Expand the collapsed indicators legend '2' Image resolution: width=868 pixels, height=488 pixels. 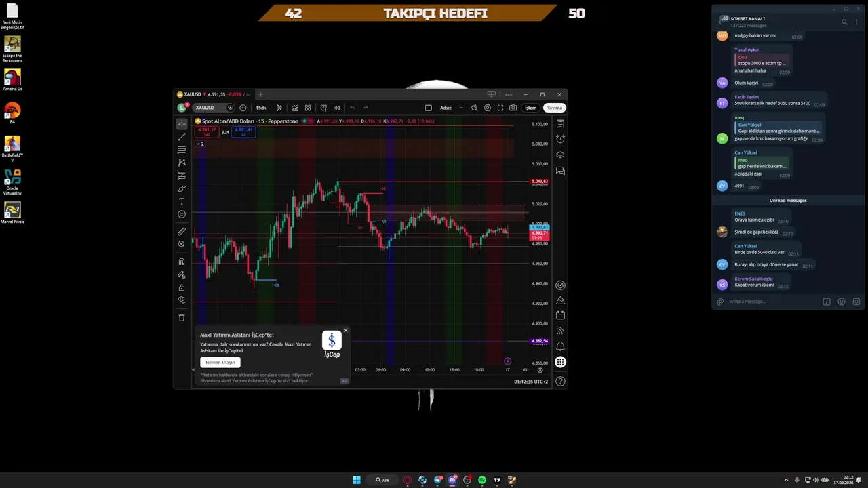[200, 144]
